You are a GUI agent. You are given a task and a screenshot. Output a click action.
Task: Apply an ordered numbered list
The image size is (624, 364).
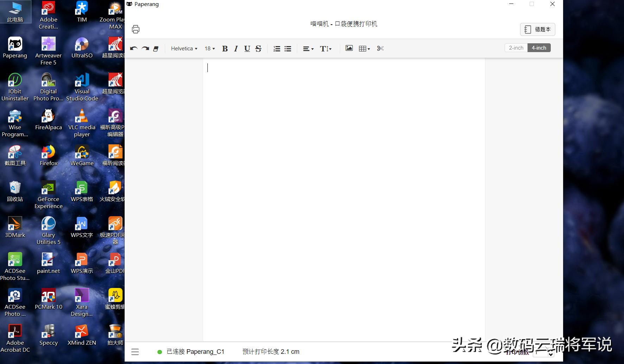click(276, 49)
